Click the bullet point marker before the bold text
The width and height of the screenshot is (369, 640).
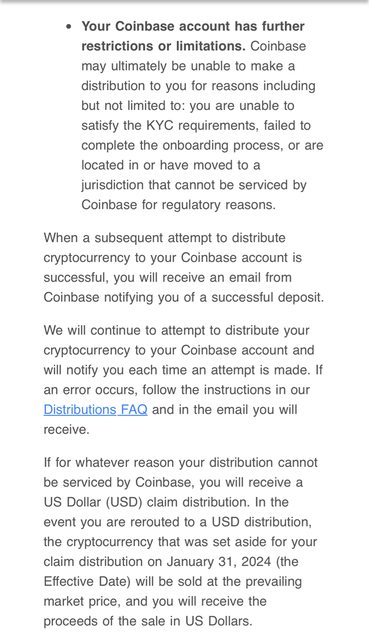pyautogui.click(x=69, y=27)
